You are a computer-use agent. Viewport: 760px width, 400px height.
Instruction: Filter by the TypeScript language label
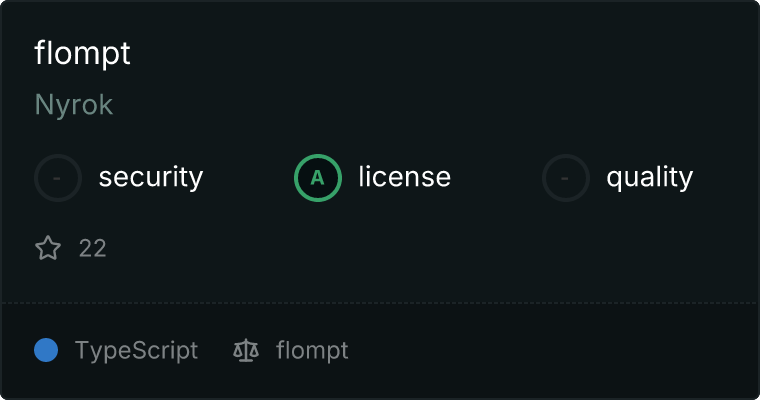(136, 351)
